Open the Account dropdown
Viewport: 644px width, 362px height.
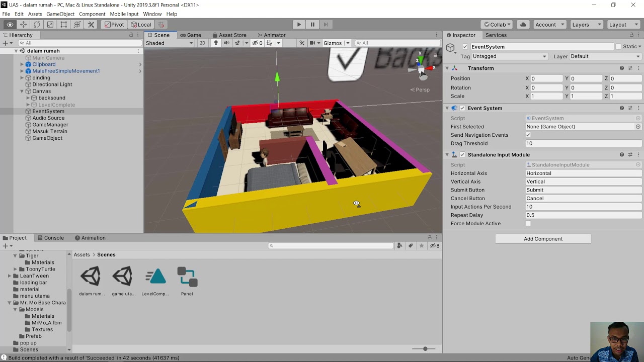pos(549,25)
